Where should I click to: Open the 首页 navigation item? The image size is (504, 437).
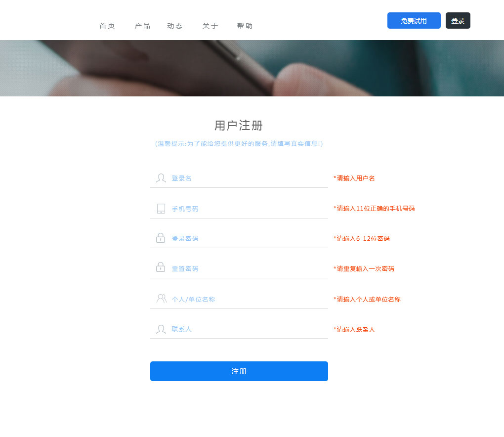[107, 26]
